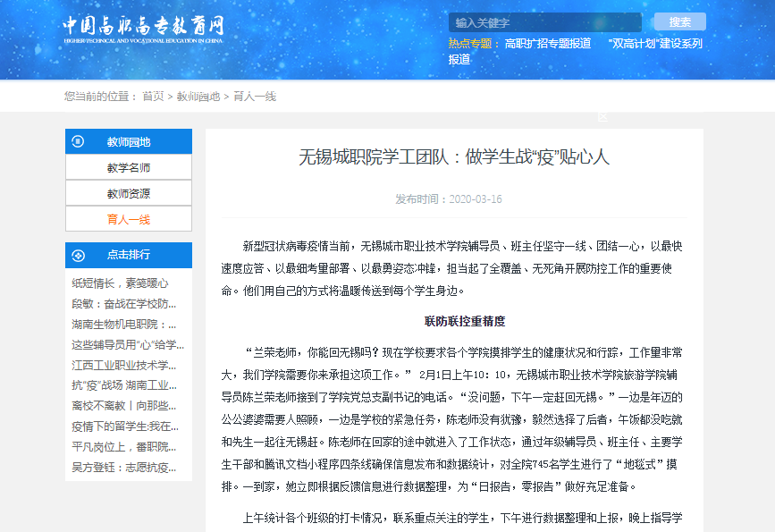Open the 高职扩招专题报道 hot topic link
Screen dimensions: 775x532
click(x=548, y=44)
